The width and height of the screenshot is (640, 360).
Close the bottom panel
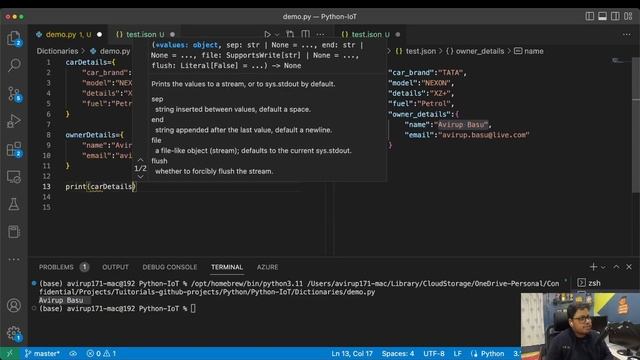click(629, 267)
